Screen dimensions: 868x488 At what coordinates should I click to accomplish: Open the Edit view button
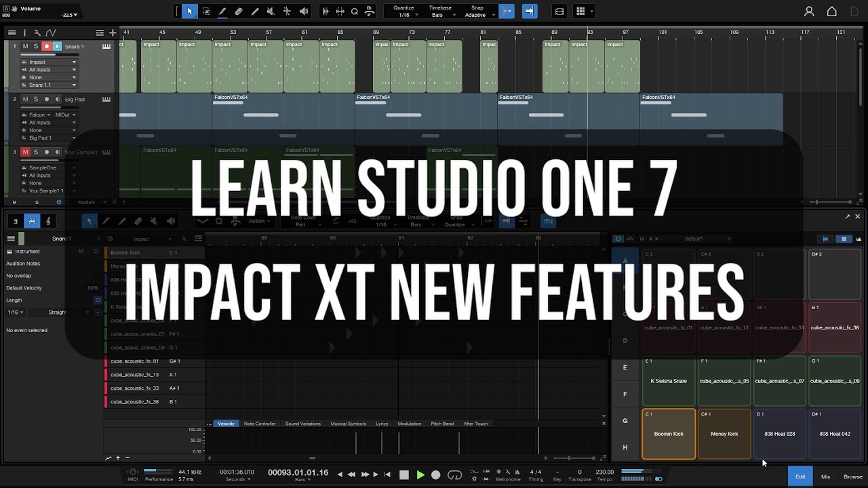800,476
